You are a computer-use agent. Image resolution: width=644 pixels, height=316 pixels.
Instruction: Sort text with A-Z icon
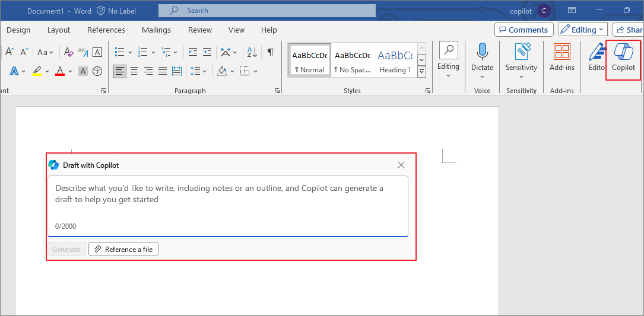click(x=252, y=52)
